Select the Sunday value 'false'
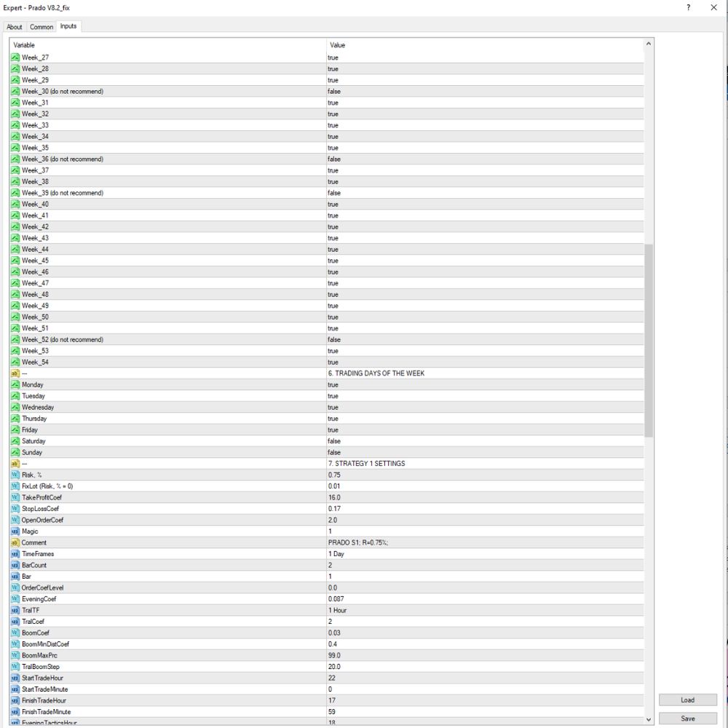Image resolution: width=728 pixels, height=728 pixels. 334,453
